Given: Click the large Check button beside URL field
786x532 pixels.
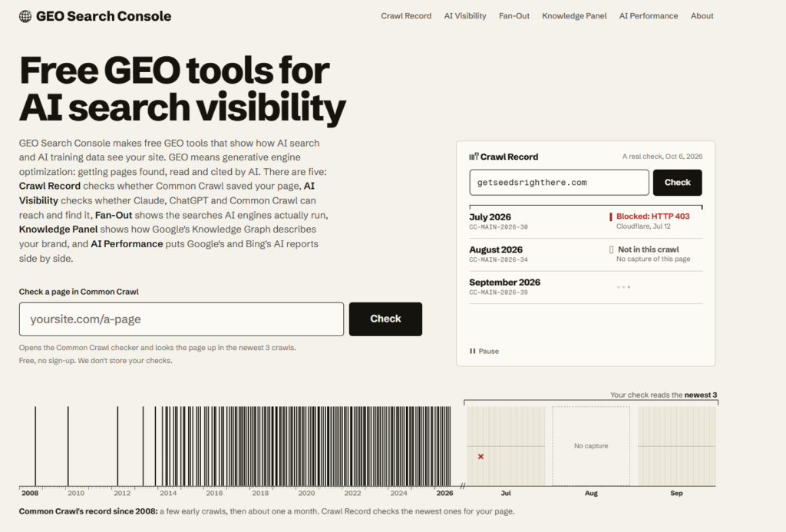Looking at the screenshot, I should tap(385, 319).
